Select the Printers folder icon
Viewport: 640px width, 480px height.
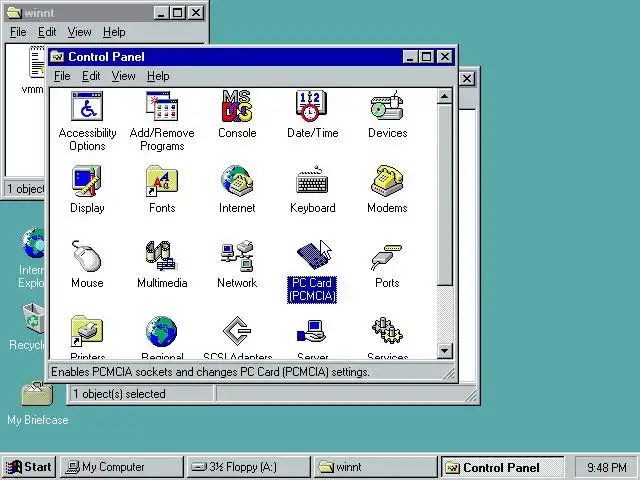(x=87, y=331)
